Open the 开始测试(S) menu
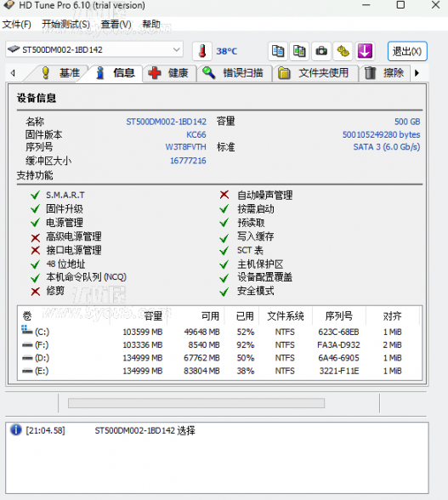 tap(66, 24)
